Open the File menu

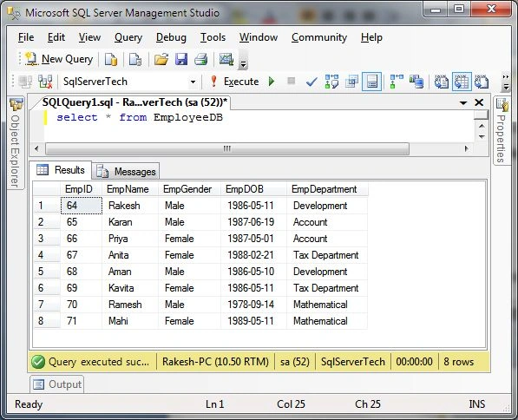tap(26, 37)
